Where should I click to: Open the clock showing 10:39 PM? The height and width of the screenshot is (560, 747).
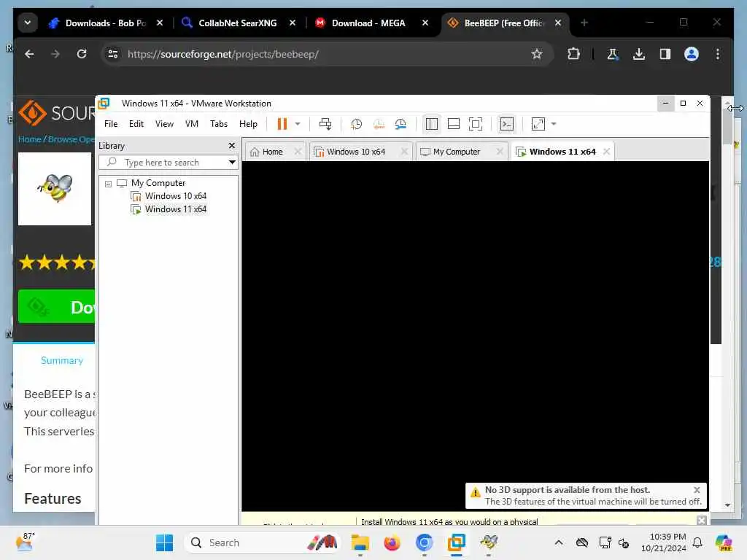[x=663, y=542]
